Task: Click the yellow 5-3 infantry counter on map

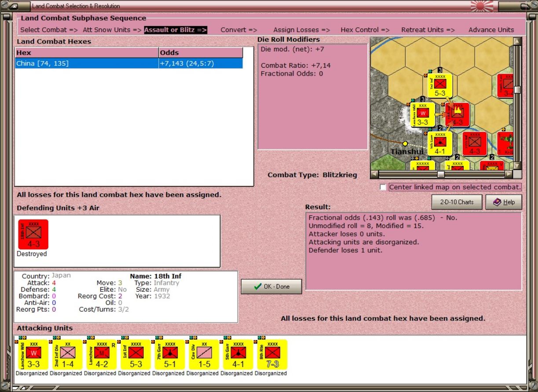Action: click(x=440, y=85)
